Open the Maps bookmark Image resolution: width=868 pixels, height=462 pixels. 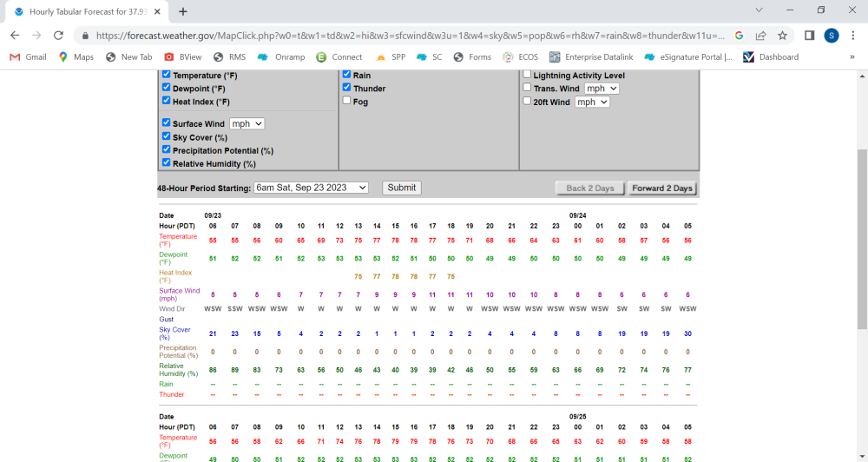[76, 57]
